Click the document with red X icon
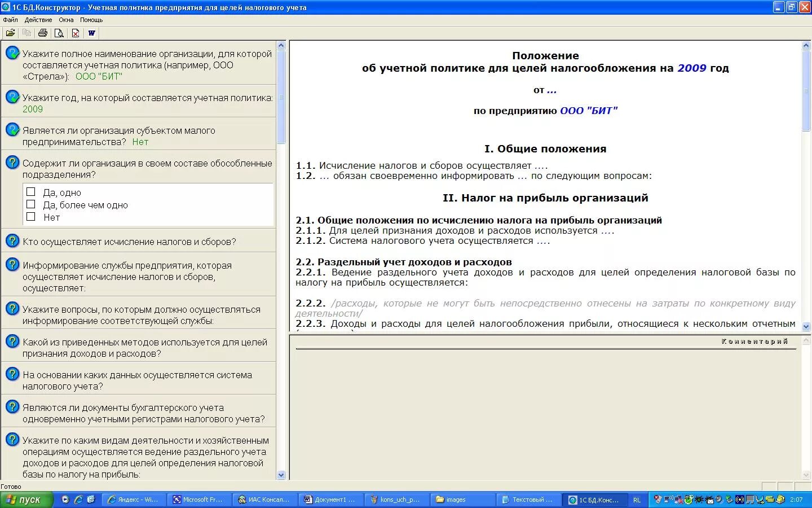This screenshot has width=812, height=508. pyautogui.click(x=75, y=33)
